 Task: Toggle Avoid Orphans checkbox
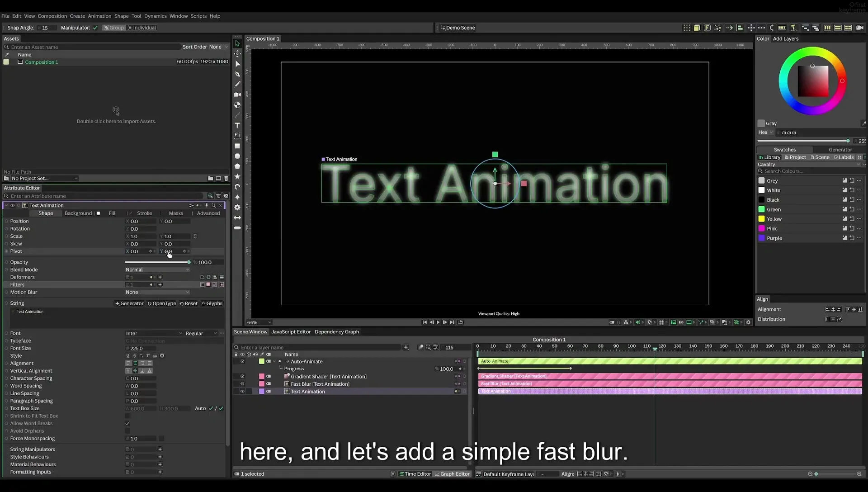127,431
